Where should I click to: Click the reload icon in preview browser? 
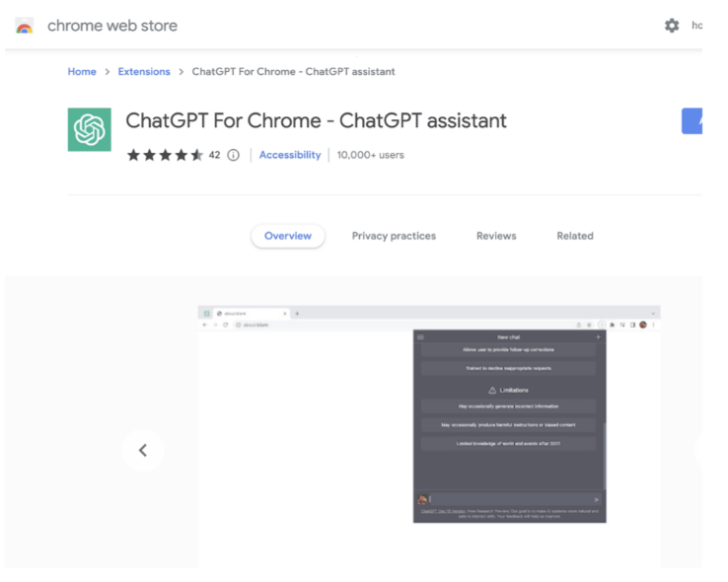[x=225, y=325]
